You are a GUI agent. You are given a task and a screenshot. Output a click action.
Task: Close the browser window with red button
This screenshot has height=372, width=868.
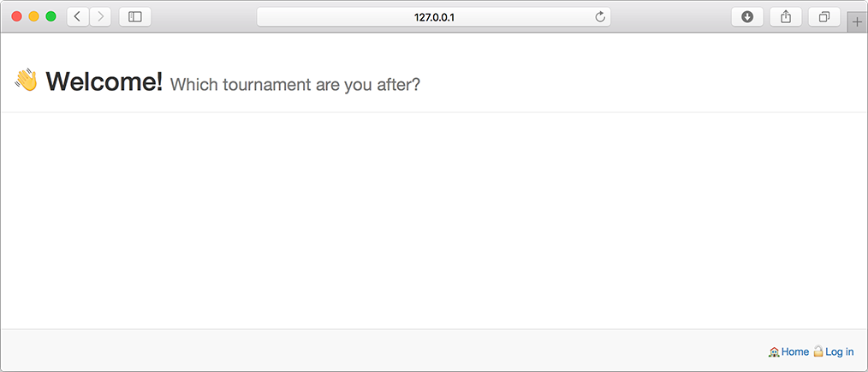click(16, 16)
